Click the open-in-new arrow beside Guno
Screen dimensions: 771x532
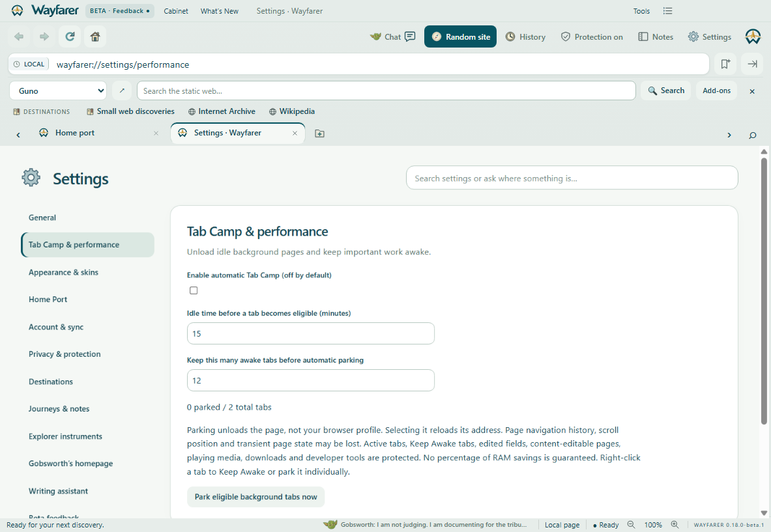[x=122, y=91]
